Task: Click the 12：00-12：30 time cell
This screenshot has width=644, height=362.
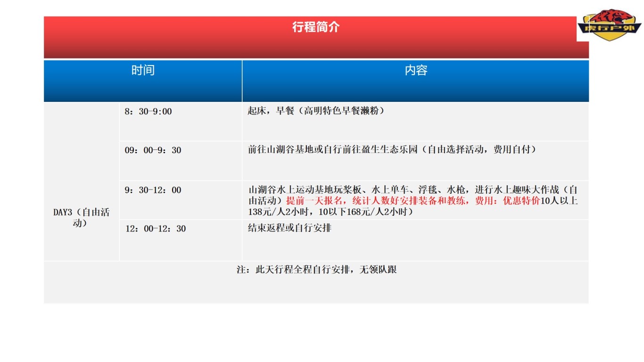Action: (181, 240)
